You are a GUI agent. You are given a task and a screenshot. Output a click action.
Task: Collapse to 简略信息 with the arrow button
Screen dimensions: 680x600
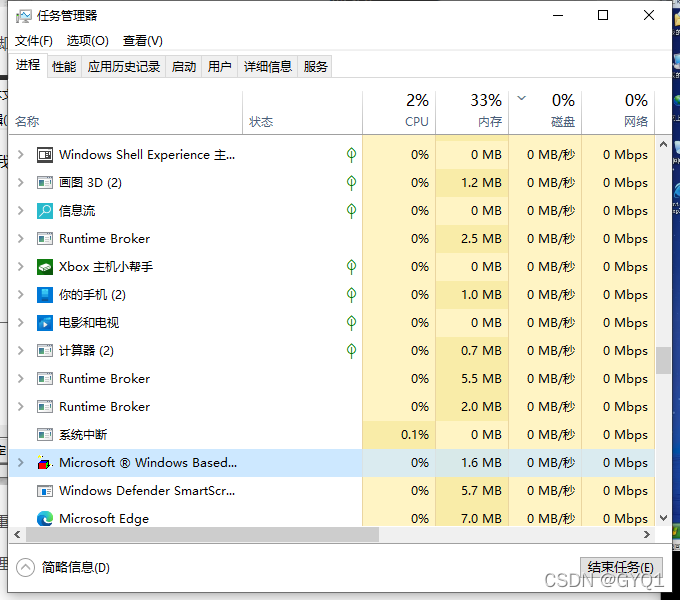pyautogui.click(x=25, y=567)
